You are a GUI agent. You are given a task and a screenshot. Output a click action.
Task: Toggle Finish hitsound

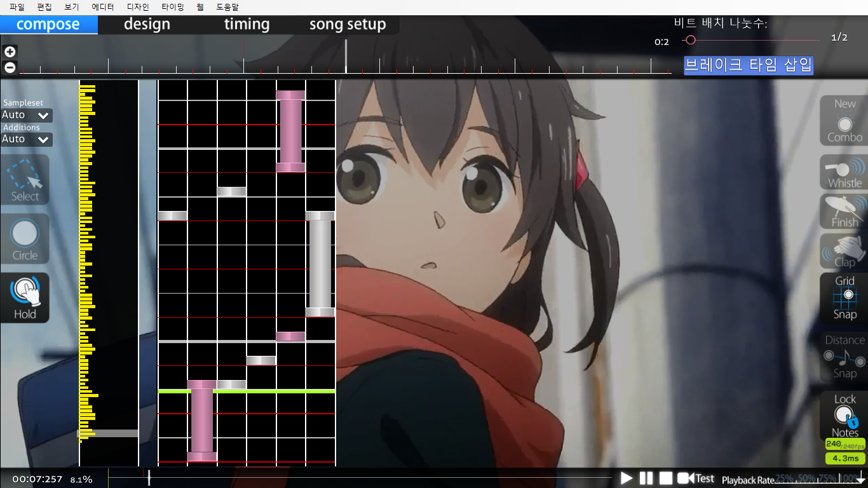coord(844,212)
